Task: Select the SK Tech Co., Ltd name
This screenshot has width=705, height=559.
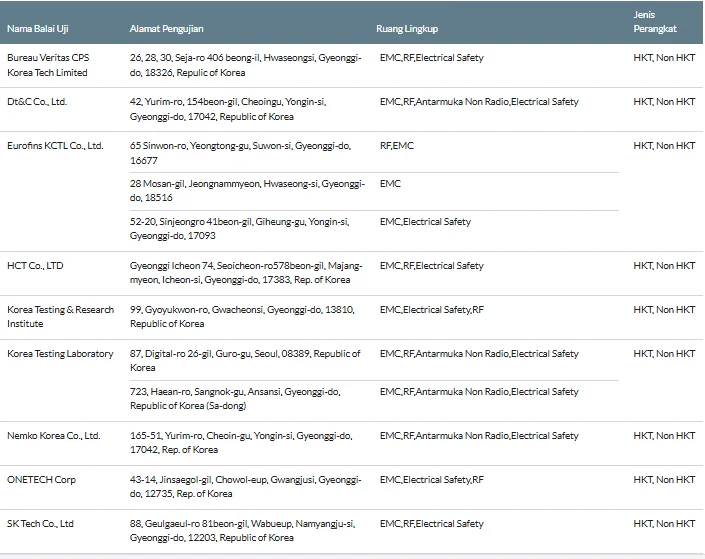Action: (x=40, y=523)
